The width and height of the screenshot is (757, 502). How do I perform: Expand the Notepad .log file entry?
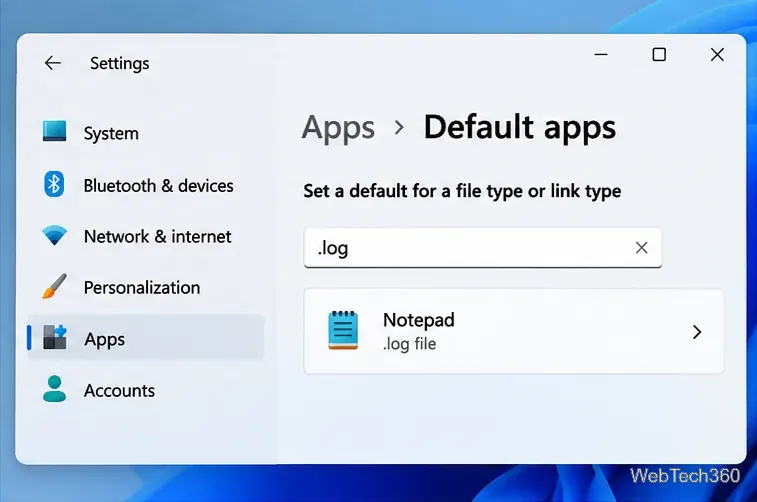(697, 332)
